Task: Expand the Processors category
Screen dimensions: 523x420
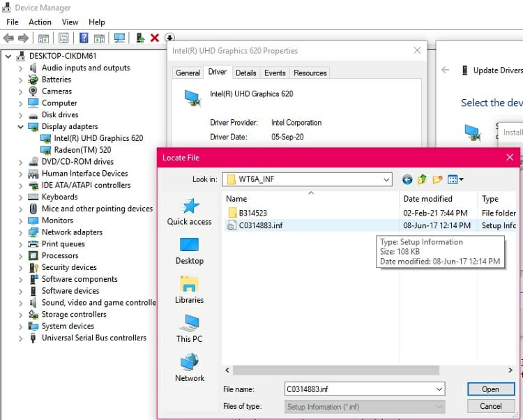Action: point(21,256)
